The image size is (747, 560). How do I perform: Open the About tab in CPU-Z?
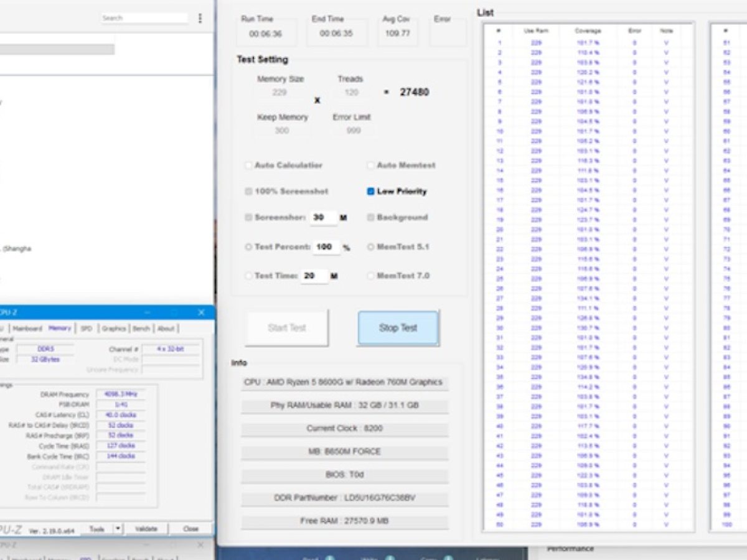(166, 329)
